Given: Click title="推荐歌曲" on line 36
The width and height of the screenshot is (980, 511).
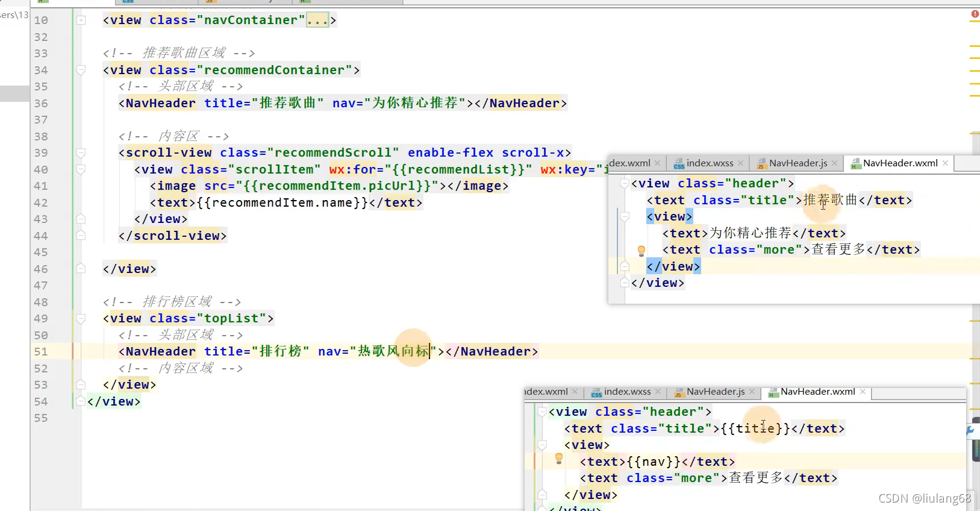Looking at the screenshot, I should coord(264,104).
